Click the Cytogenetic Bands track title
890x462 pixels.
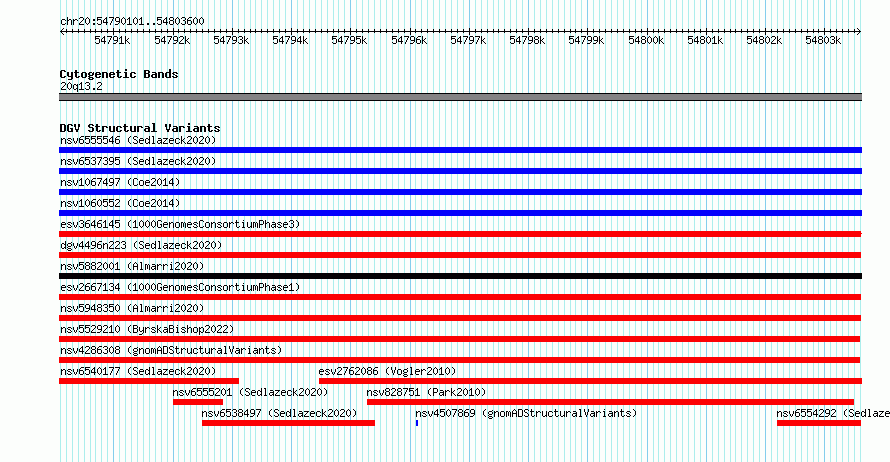tap(119, 74)
